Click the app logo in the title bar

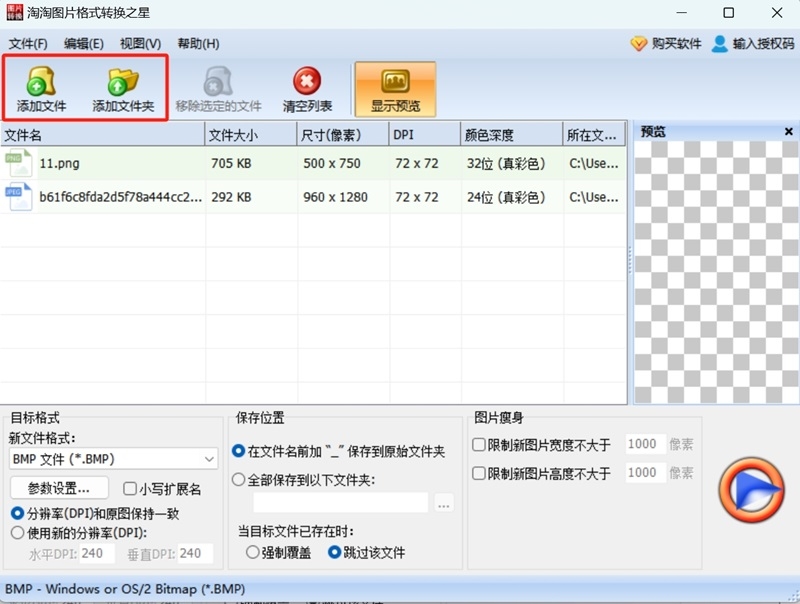coord(15,12)
